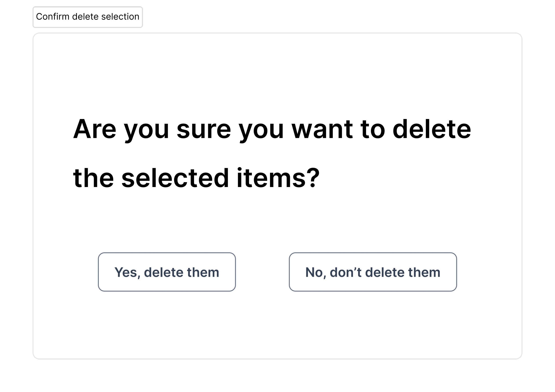Choose the affirmative delete option
This screenshot has height=392, width=555.
(167, 272)
